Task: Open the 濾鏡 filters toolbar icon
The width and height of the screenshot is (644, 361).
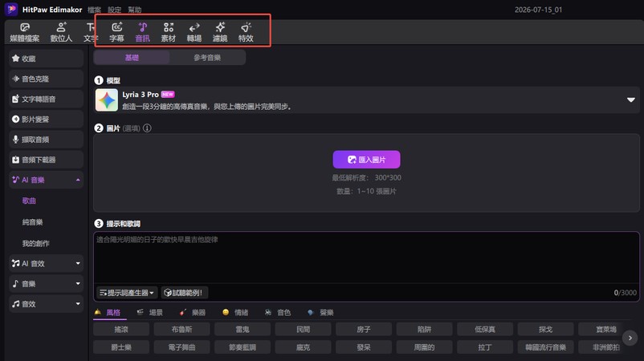Action: point(220,32)
